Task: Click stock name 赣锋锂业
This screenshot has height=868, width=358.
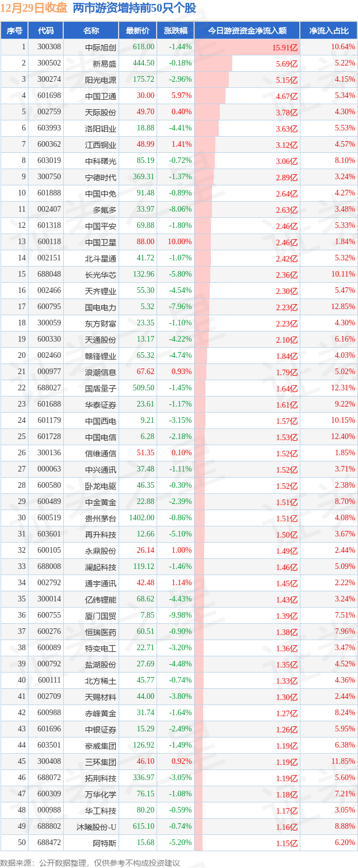Action: click(x=101, y=356)
